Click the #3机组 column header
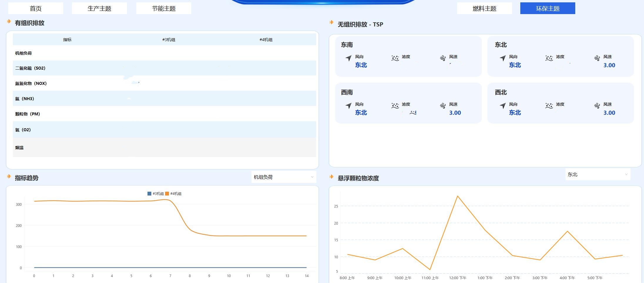 click(169, 40)
